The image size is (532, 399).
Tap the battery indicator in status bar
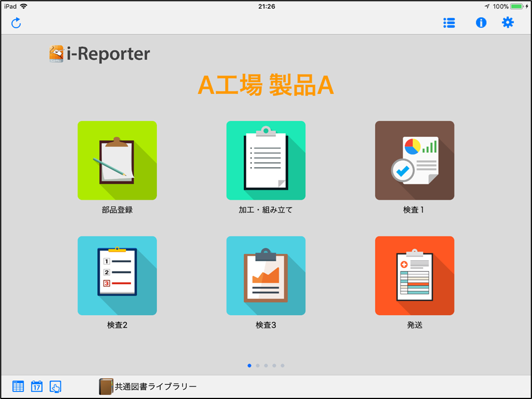coord(517,7)
